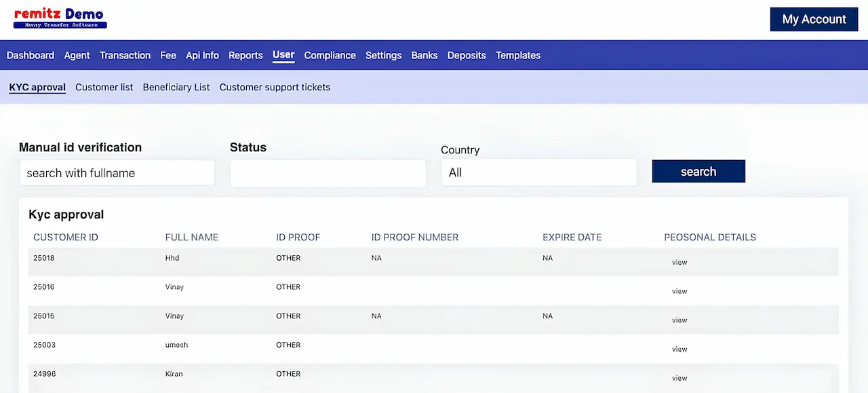Open the Settings menu item
The image size is (868, 393).
tap(383, 56)
